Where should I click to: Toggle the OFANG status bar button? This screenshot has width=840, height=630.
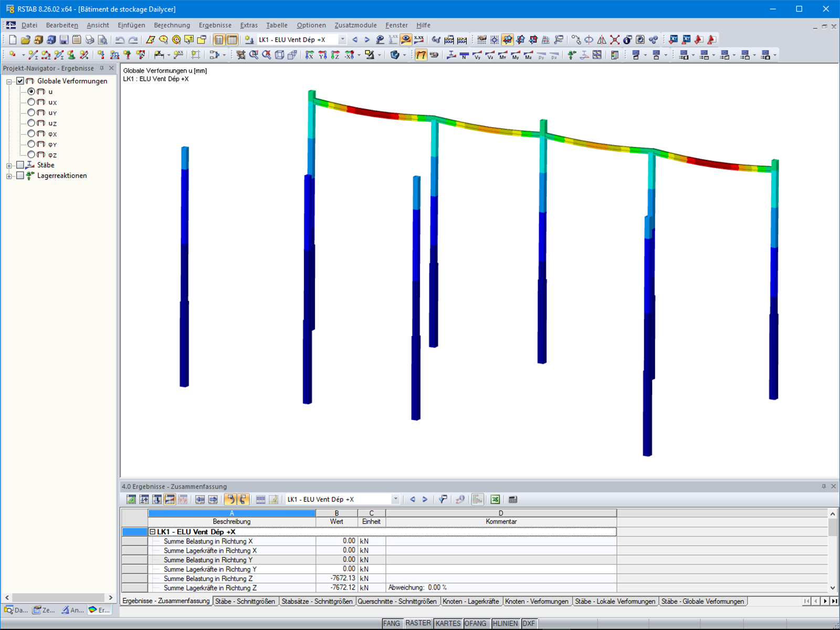click(x=476, y=623)
